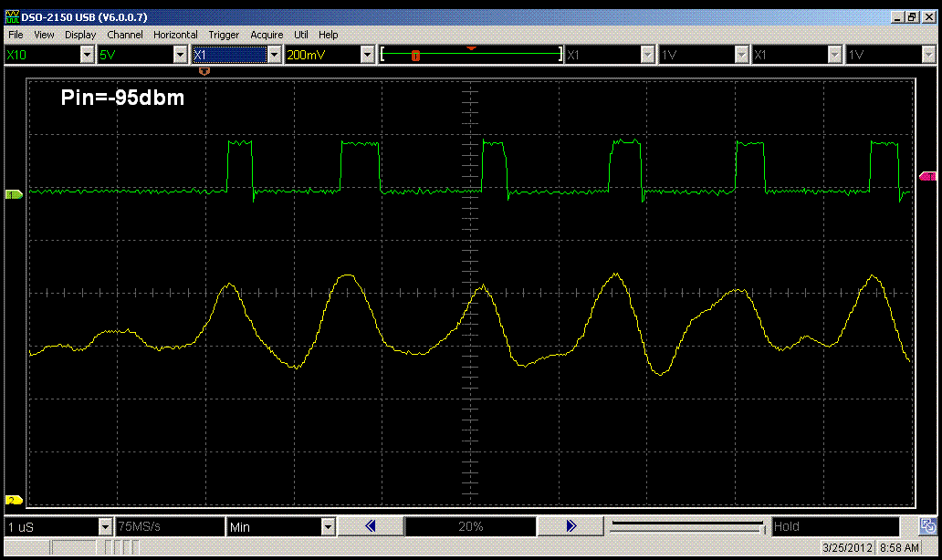
Task: Click the green channel 1 ground marker
Action: [x=14, y=194]
